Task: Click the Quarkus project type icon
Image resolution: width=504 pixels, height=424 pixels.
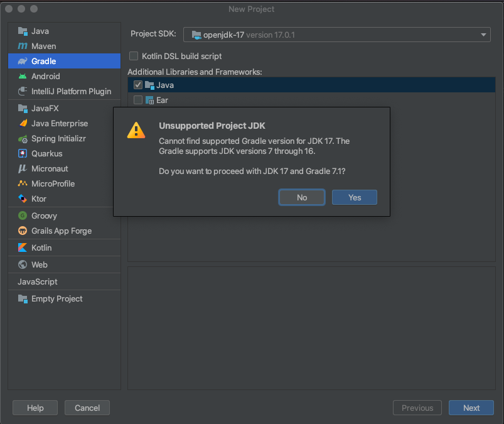Action: click(x=23, y=153)
